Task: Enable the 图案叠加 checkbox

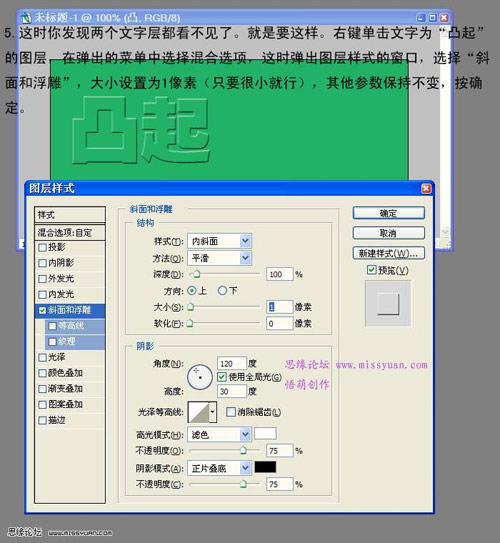Action: pos(42,404)
